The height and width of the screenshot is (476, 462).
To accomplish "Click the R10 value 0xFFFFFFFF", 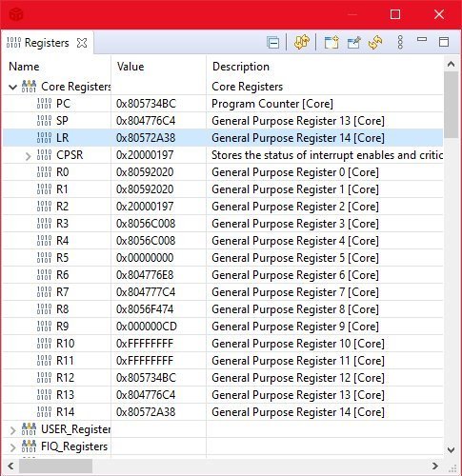I will [145, 344].
